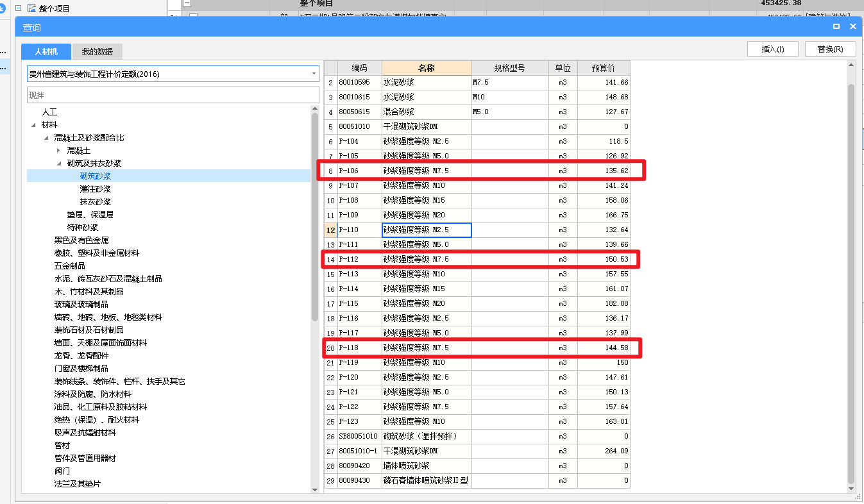Screen dimensions: 864x504
Task: Click the 规格型号 column header
Action: click(510, 68)
